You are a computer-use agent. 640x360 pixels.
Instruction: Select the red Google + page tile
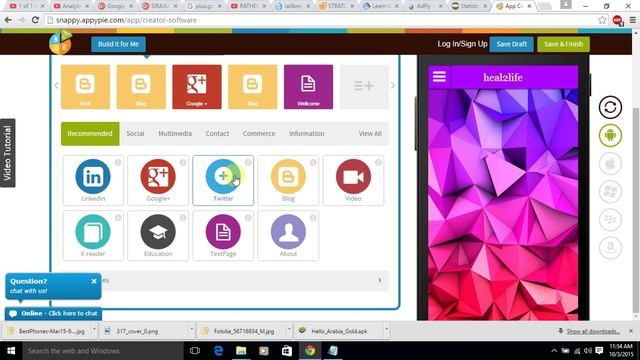click(x=197, y=87)
